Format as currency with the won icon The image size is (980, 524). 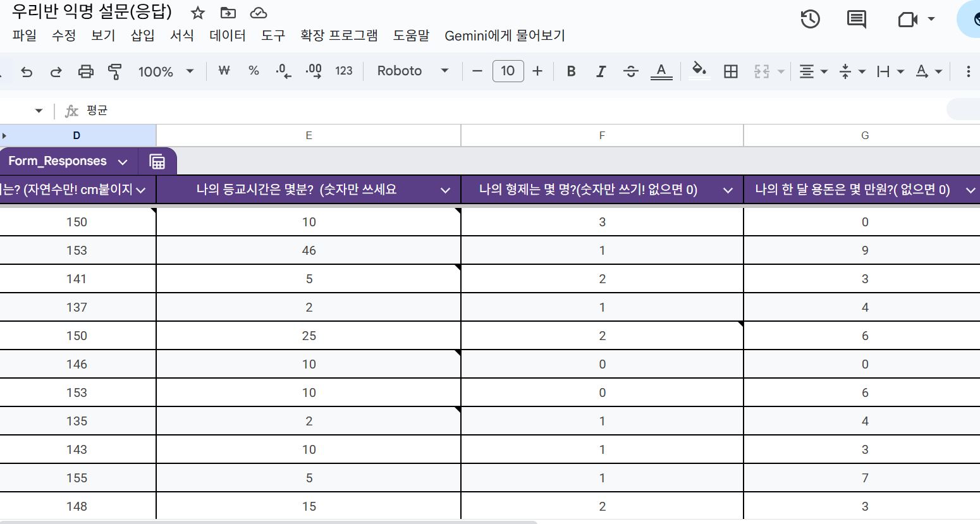224,71
